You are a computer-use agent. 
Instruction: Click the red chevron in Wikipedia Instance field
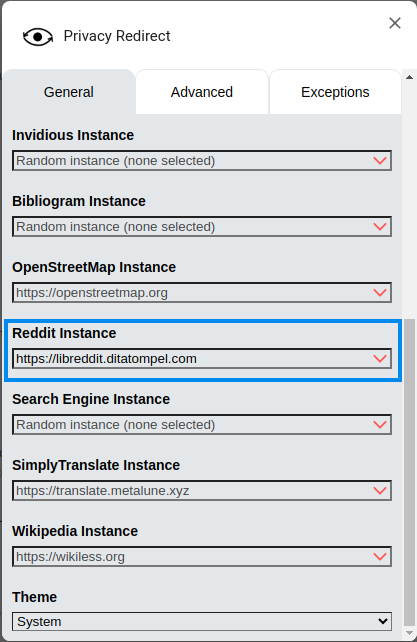380,556
